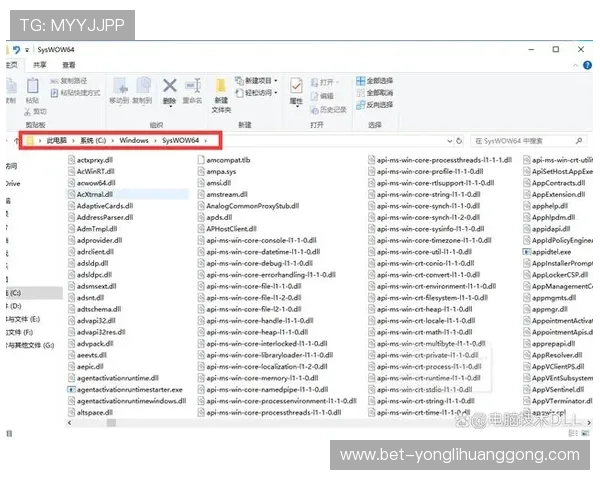Expand chevron after Windows in path
The width and height of the screenshot is (600, 480).
click(155, 140)
